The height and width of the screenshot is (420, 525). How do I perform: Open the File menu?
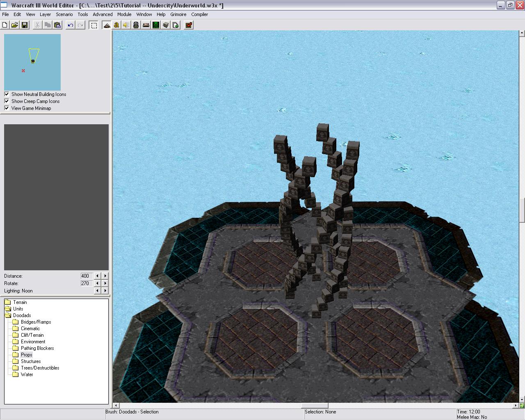tap(5, 14)
